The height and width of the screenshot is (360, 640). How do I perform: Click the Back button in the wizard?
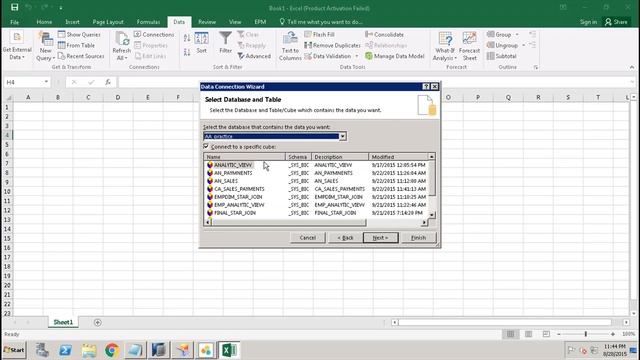point(345,238)
